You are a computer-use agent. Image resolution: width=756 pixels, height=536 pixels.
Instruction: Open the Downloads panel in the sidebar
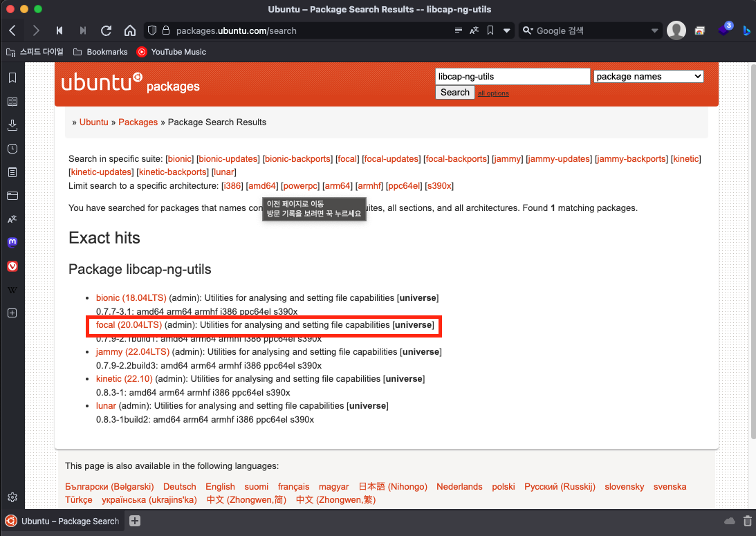(12, 125)
